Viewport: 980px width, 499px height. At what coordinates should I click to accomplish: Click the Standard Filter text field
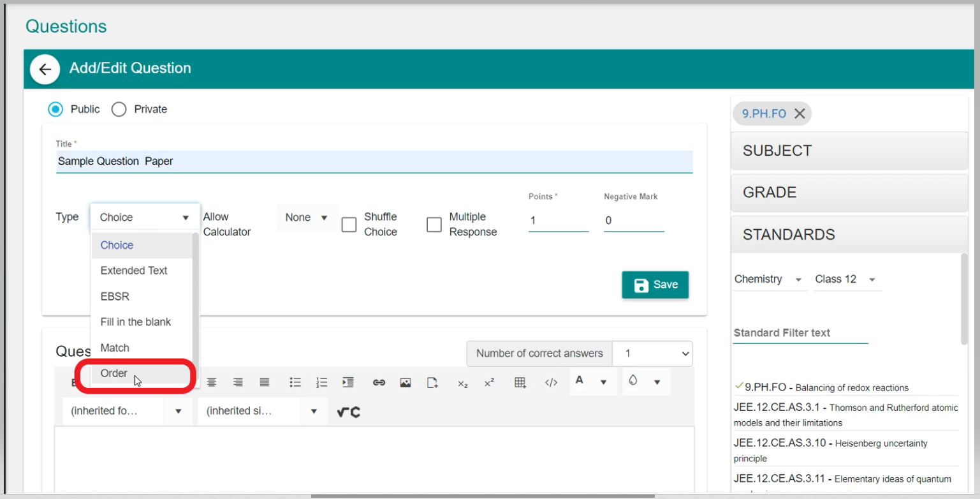pos(800,333)
